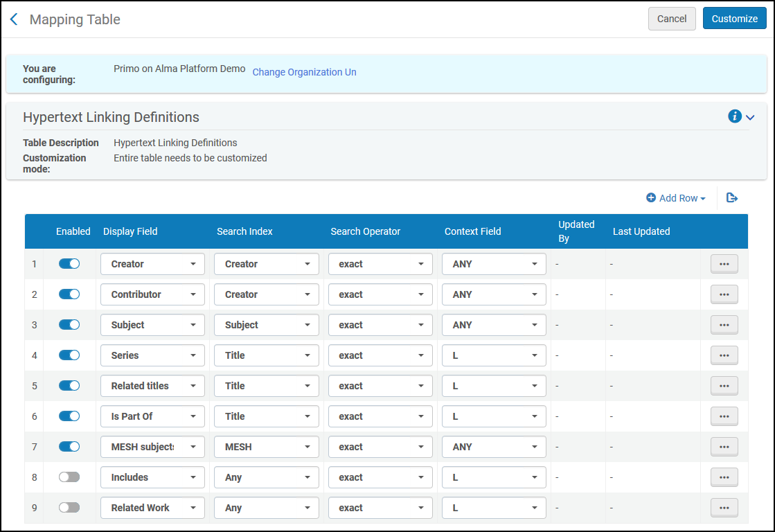Collapse the Hypertext Linking Definitions section chevron
775x532 pixels.
pos(750,117)
